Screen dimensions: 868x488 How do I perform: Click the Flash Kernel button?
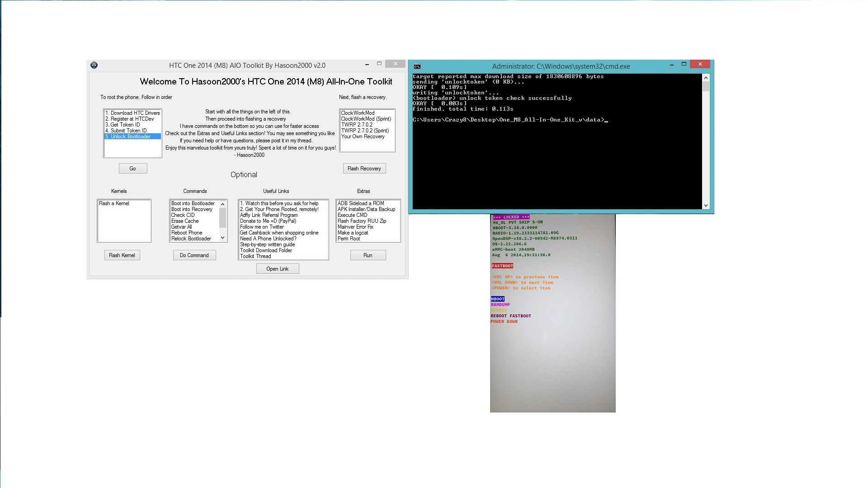click(x=122, y=255)
